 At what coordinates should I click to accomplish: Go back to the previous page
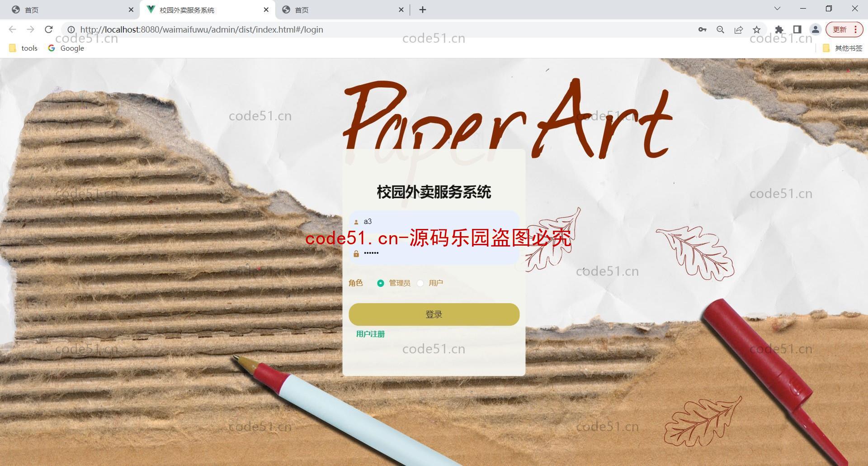13,29
